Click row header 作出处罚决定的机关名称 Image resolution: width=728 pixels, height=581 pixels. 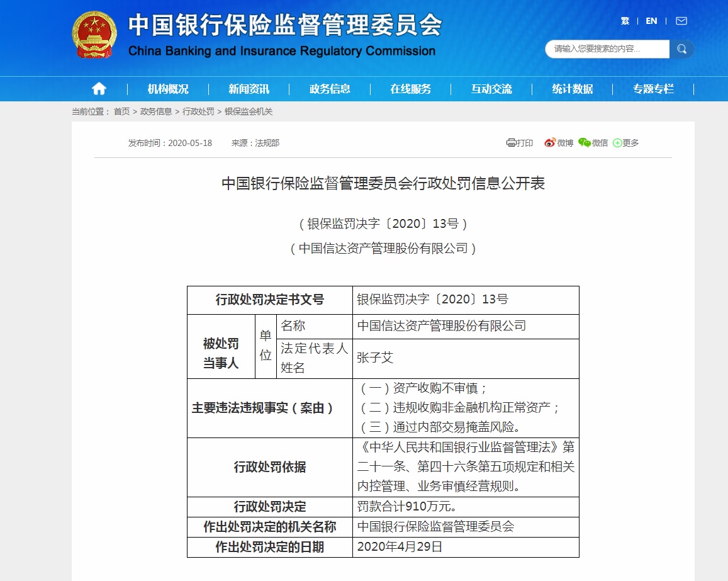(270, 527)
